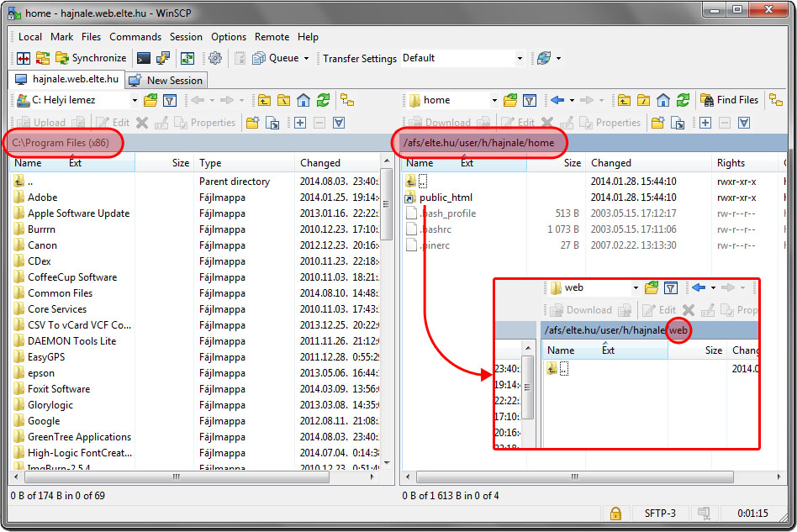797x532 pixels.
Task: Expand remote Back history dropdown arrow
Action: (572, 100)
